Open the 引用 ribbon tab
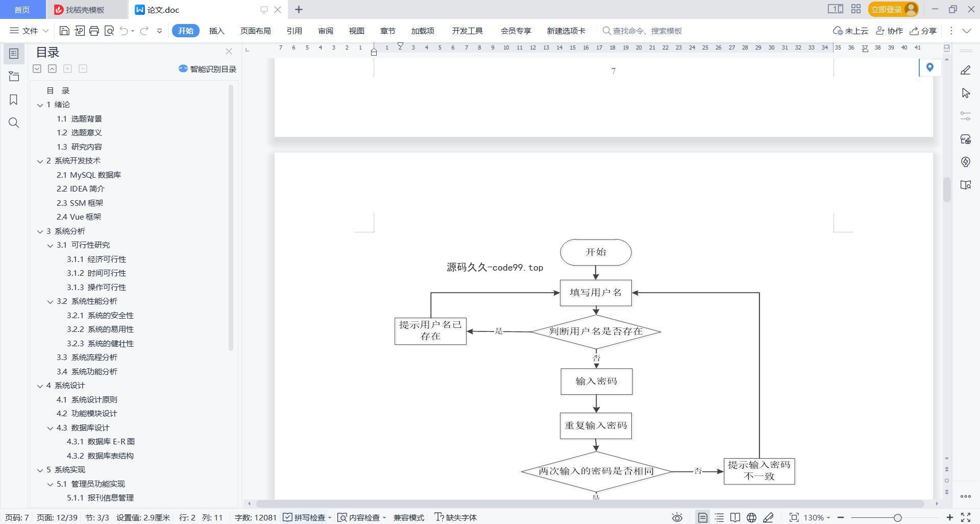The height and width of the screenshot is (524, 980). (x=295, y=31)
